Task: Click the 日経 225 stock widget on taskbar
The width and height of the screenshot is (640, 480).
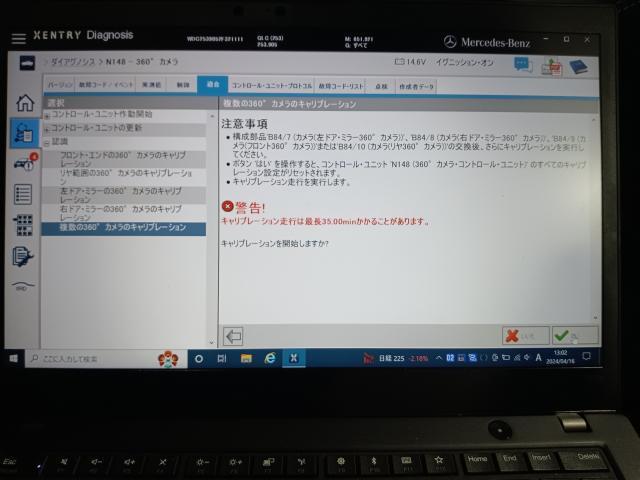Action: tap(396, 359)
